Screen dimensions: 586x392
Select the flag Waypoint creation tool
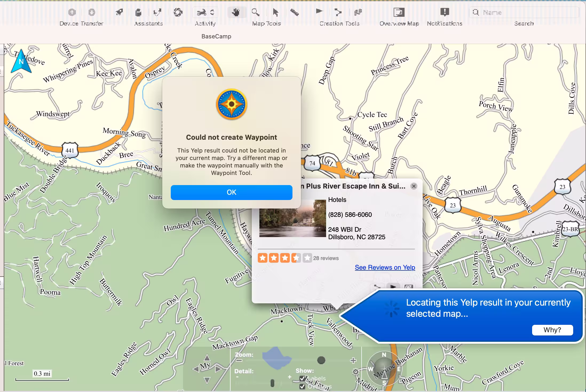[x=319, y=12]
